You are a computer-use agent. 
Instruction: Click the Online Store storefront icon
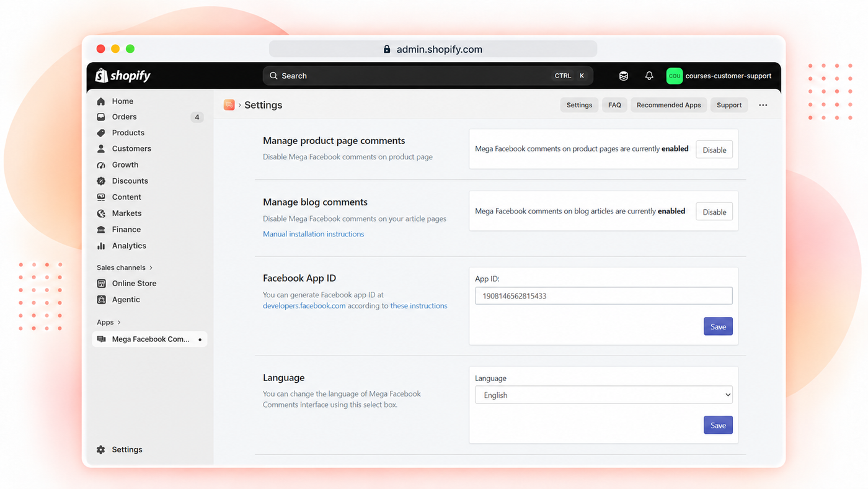(x=101, y=284)
